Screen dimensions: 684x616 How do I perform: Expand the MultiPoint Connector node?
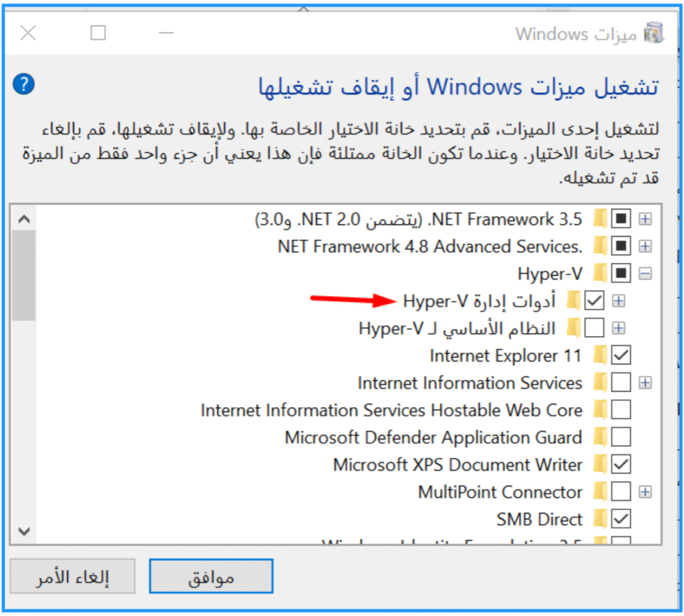[645, 492]
